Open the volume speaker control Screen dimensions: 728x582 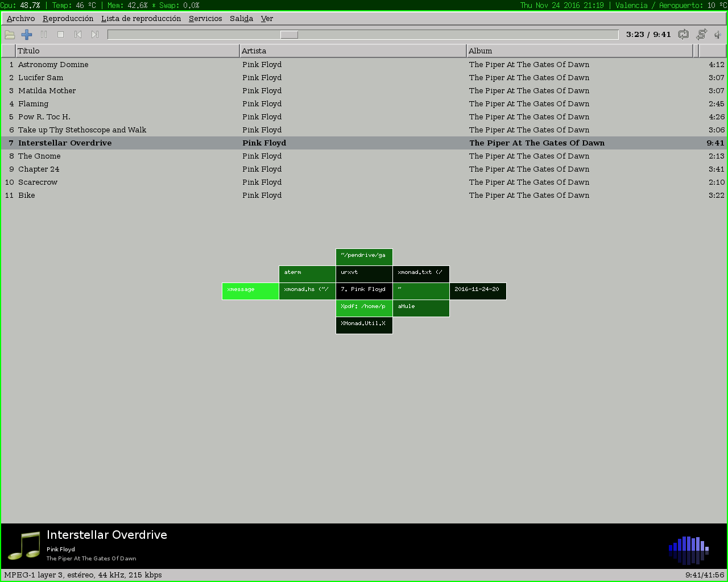(x=718, y=35)
